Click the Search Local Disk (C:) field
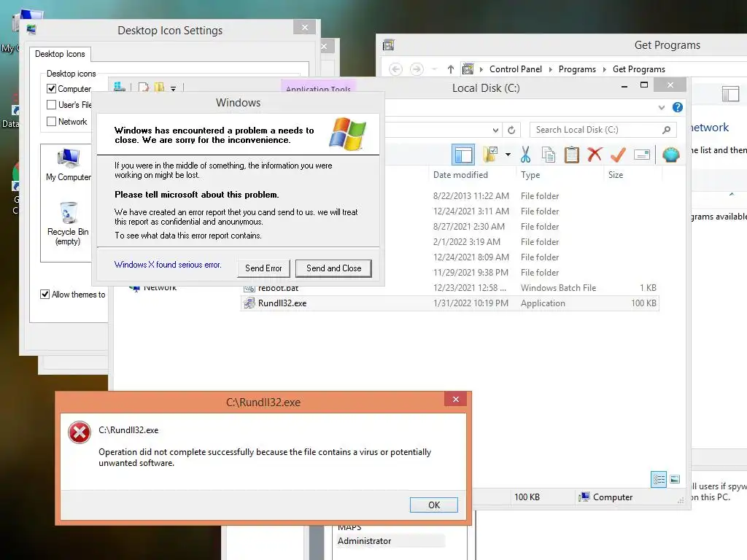Screen dimensions: 747x560 [603, 130]
